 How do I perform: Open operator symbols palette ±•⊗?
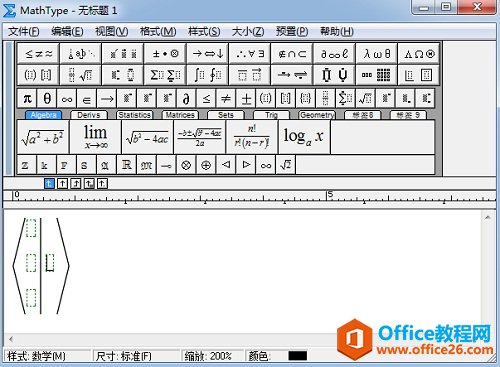[x=165, y=54]
